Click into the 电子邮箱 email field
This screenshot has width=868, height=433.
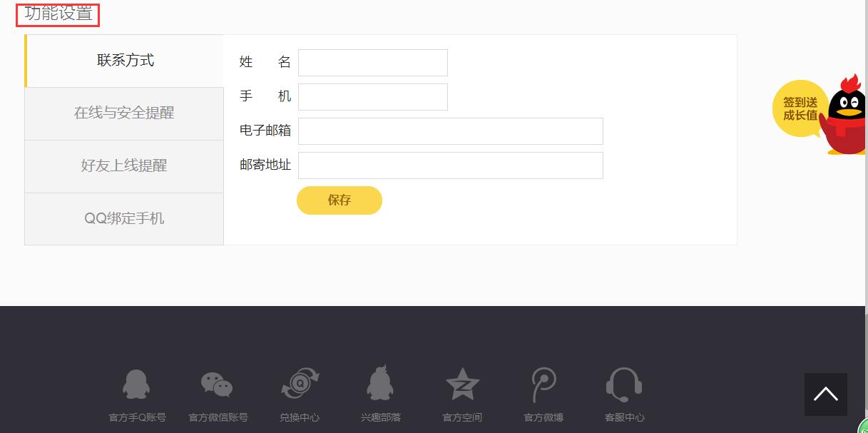(451, 131)
